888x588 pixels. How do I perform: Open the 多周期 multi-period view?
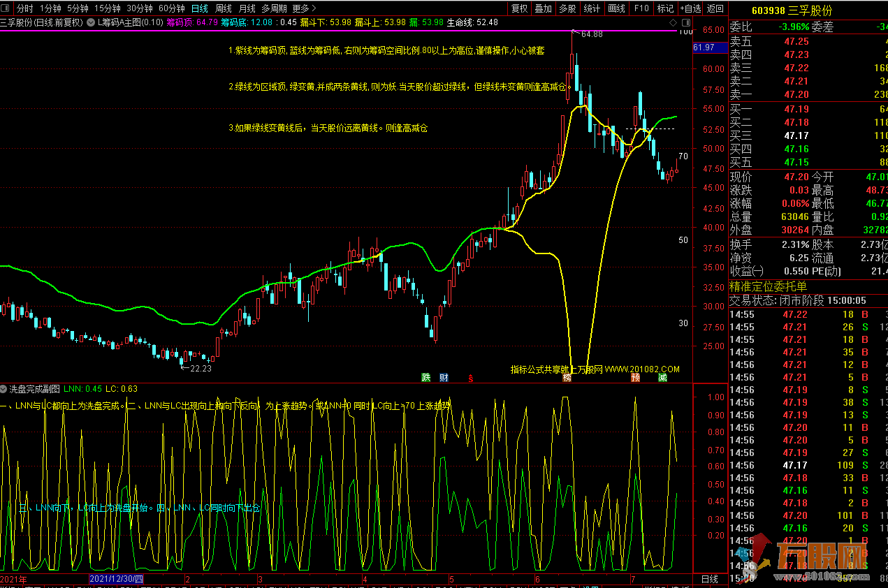(x=275, y=8)
